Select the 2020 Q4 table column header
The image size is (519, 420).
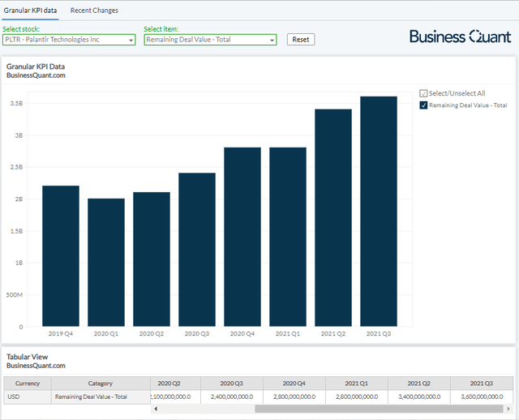tap(294, 384)
